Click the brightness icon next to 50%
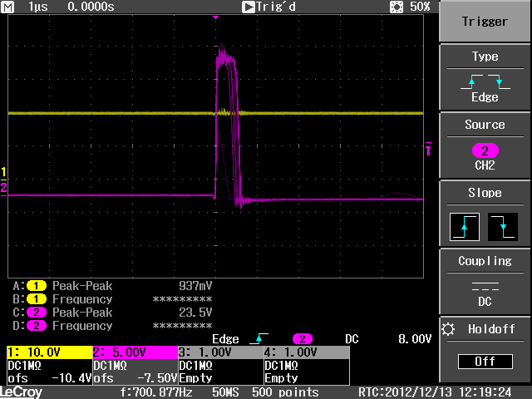This screenshot has height=399, width=532. [397, 7]
